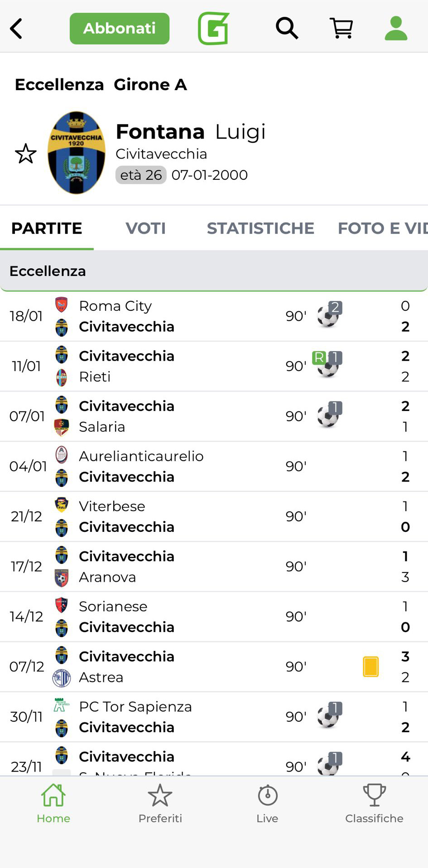Image resolution: width=428 pixels, height=868 pixels.
Task: Open the search magnifier icon
Action: point(287,29)
